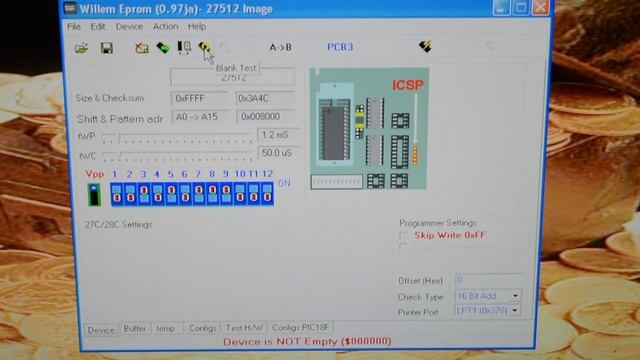Toggle DIP switch number 5
The width and height of the screenshot is (640, 360).
click(171, 193)
